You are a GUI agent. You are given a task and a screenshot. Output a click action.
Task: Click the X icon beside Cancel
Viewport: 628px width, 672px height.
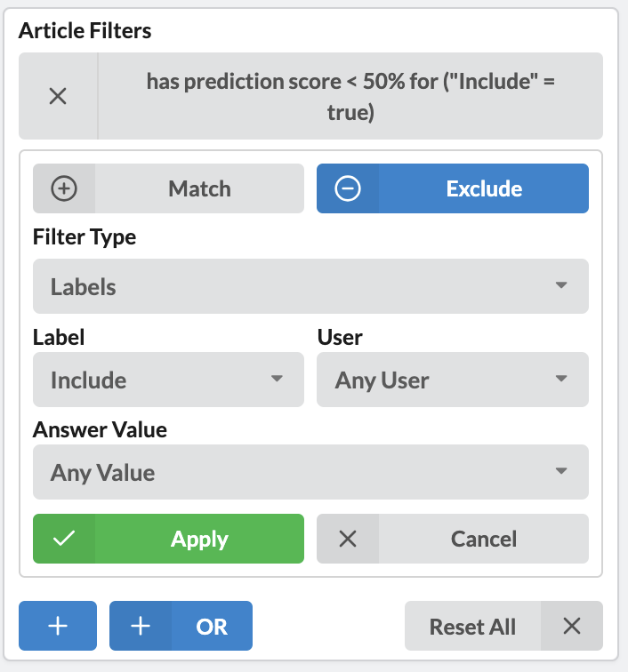[348, 539]
